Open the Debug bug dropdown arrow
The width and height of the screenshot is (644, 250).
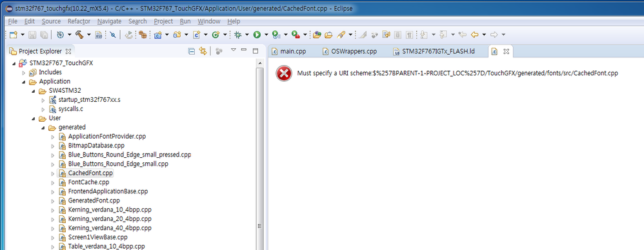tap(247, 35)
